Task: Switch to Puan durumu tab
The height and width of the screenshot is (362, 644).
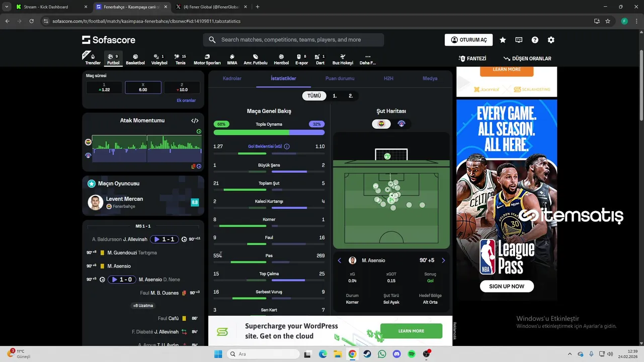Action: click(x=340, y=78)
